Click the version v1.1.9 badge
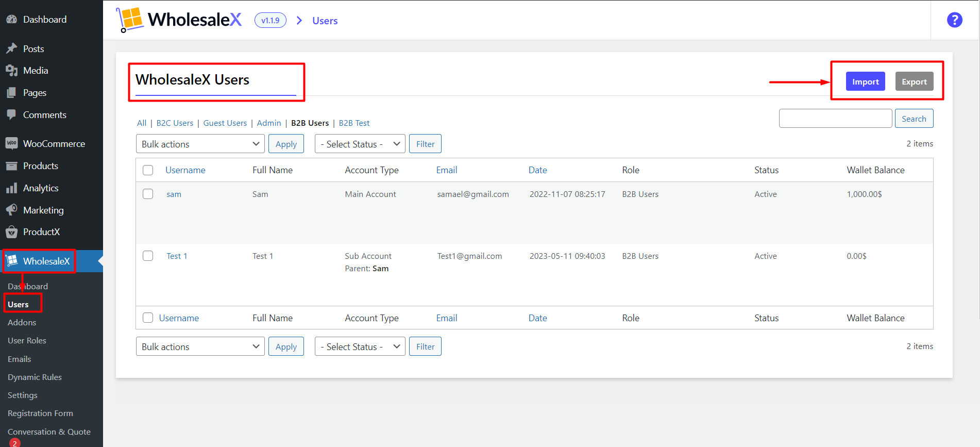 [271, 21]
